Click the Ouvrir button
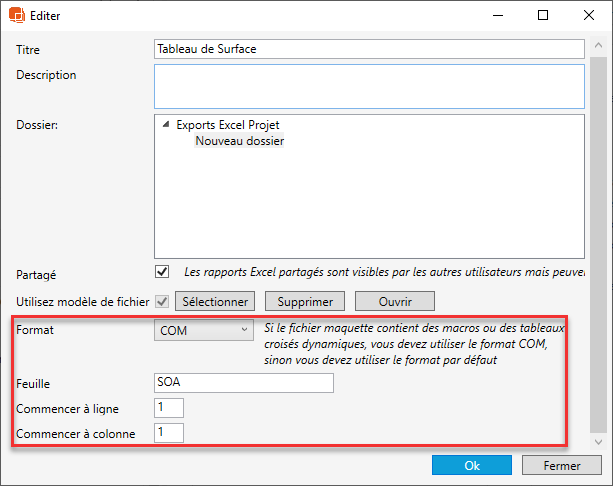The height and width of the screenshot is (486, 613). tap(394, 301)
